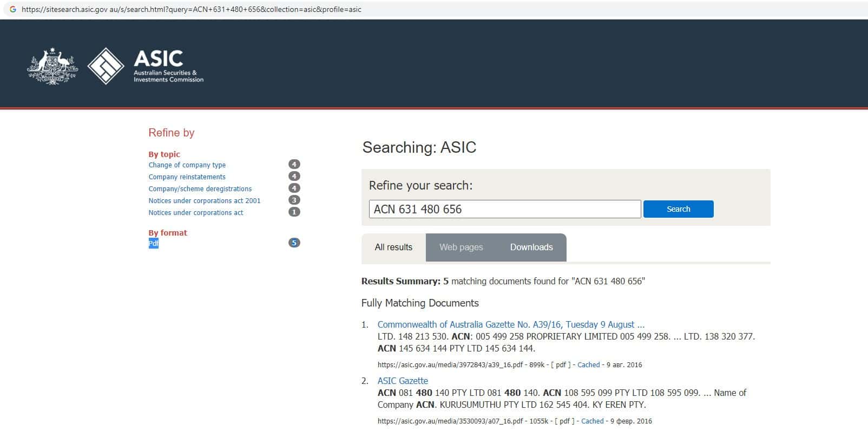Filter by Company reinstatements topic
This screenshot has width=868, height=430.
pos(187,177)
